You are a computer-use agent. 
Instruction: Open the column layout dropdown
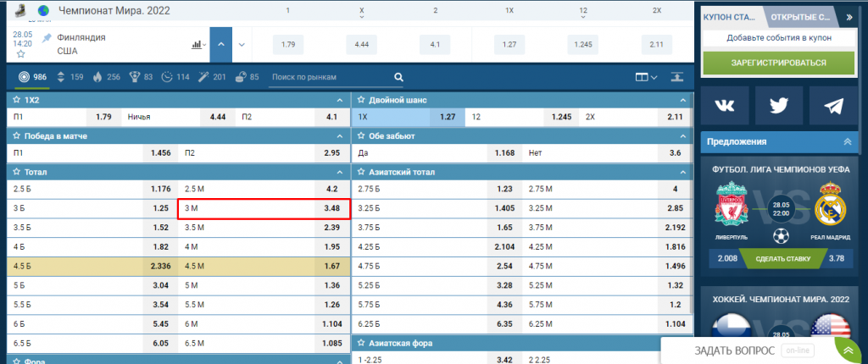point(647,77)
